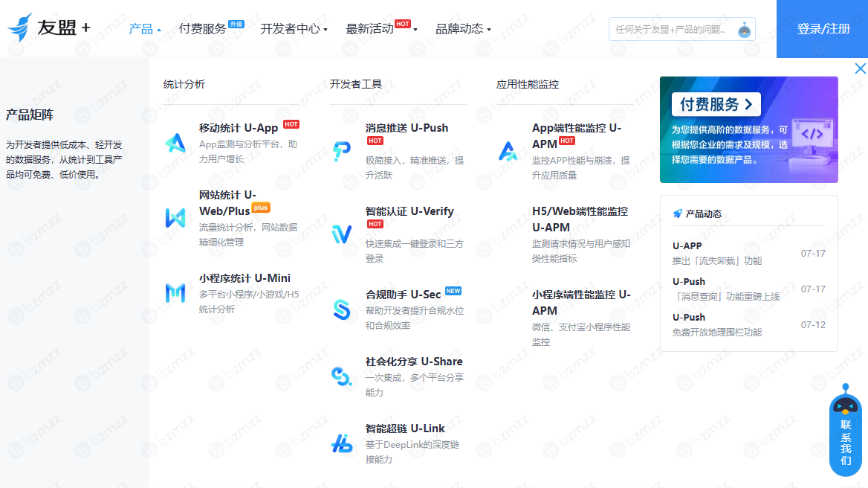The width and height of the screenshot is (868, 488).
Task: Click the U-Link product icon
Action: [342, 443]
